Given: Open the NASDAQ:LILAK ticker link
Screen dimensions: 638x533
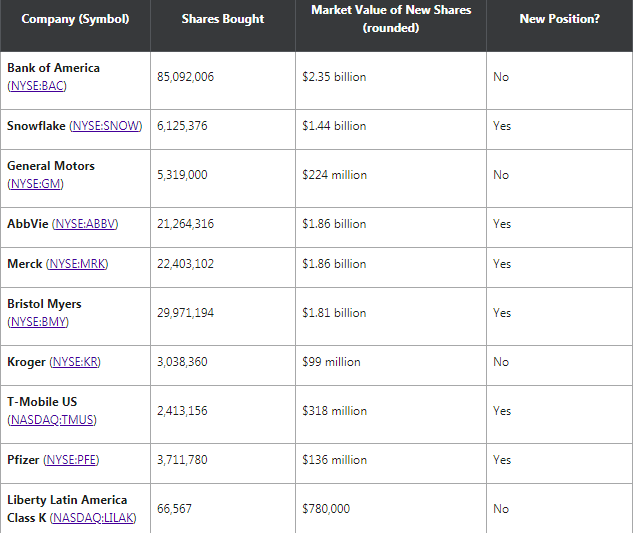Looking at the screenshot, I should [x=93, y=518].
